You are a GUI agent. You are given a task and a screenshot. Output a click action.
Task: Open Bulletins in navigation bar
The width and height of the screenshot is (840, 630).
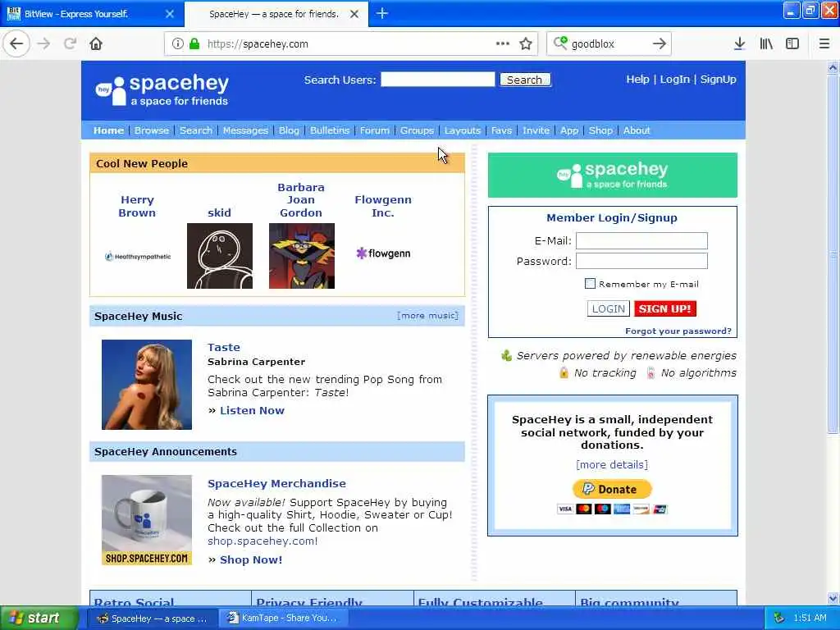pyautogui.click(x=330, y=130)
